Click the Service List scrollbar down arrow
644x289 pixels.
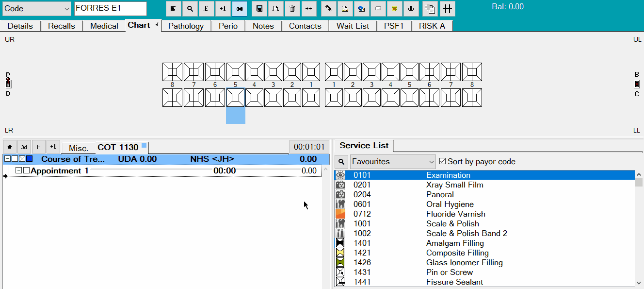[x=639, y=283]
